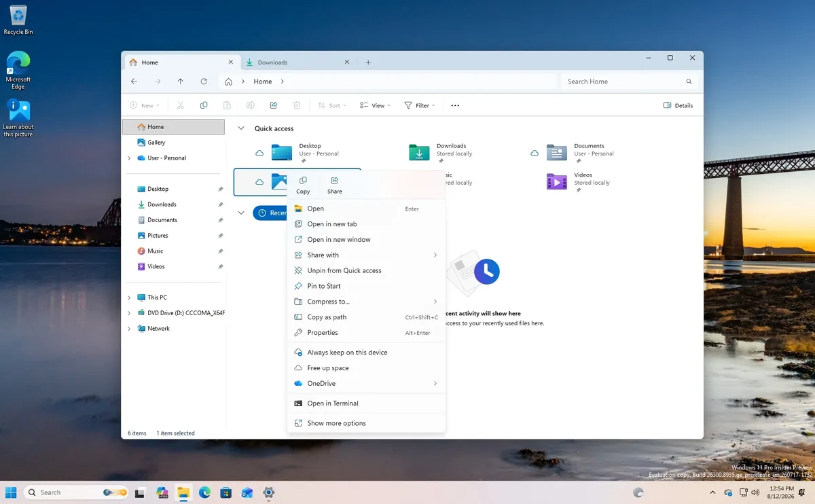Viewport: 815px width, 504px height.
Task: Open the Sort dropdown
Action: pyautogui.click(x=332, y=105)
